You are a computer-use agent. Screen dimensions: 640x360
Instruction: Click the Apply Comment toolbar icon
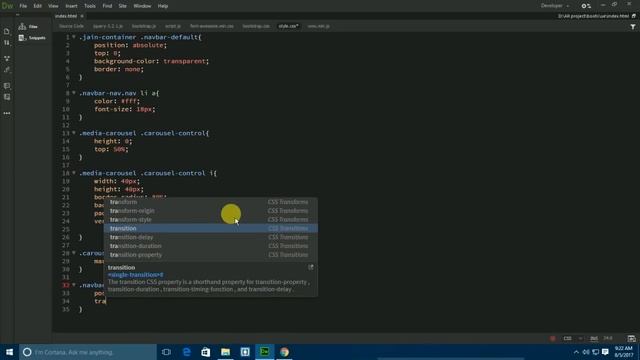point(7,86)
